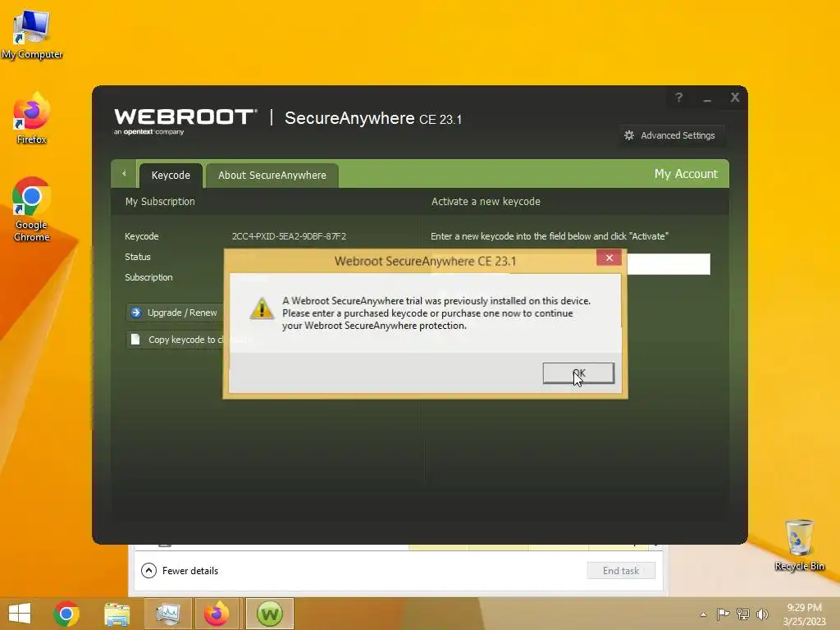Click the yellow warning triangle icon
This screenshot has width=840, height=630.
click(262, 308)
